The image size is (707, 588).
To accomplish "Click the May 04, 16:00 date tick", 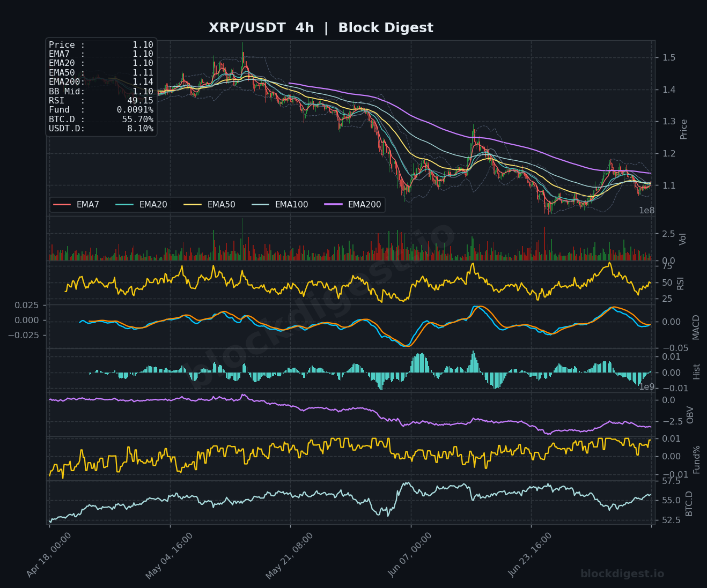I will click(x=169, y=555).
